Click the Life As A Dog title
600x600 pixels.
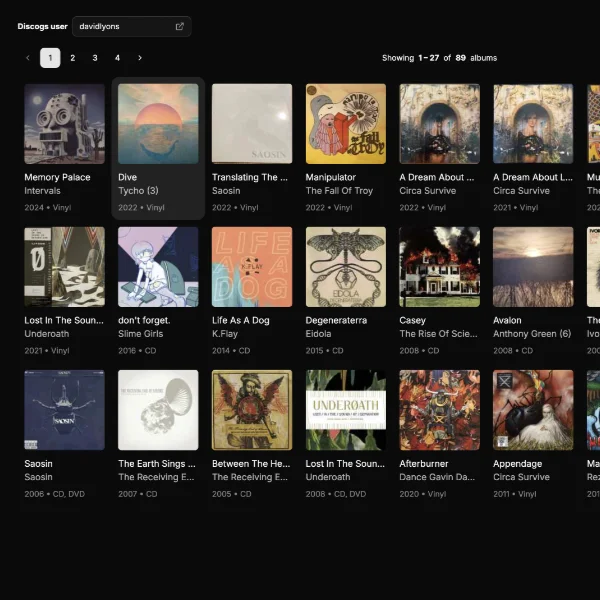[x=241, y=320]
